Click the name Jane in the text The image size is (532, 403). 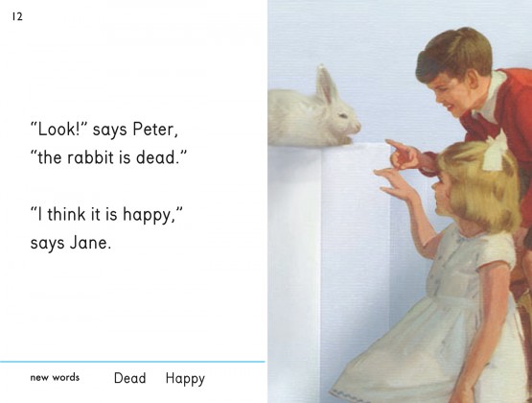(x=90, y=243)
